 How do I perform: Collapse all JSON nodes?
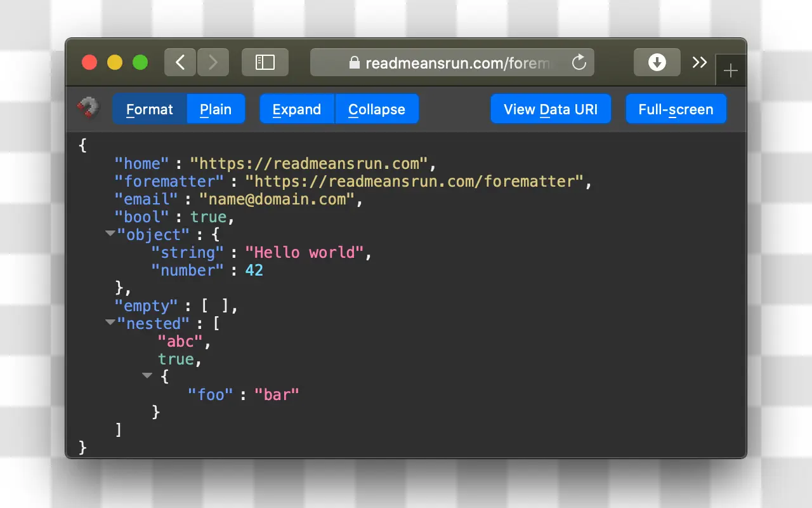click(x=377, y=109)
